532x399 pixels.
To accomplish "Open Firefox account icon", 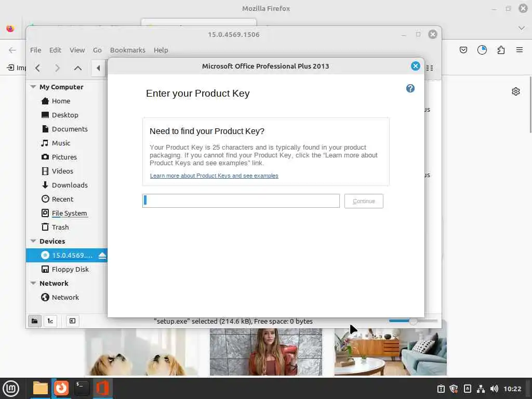I will pos(482,50).
